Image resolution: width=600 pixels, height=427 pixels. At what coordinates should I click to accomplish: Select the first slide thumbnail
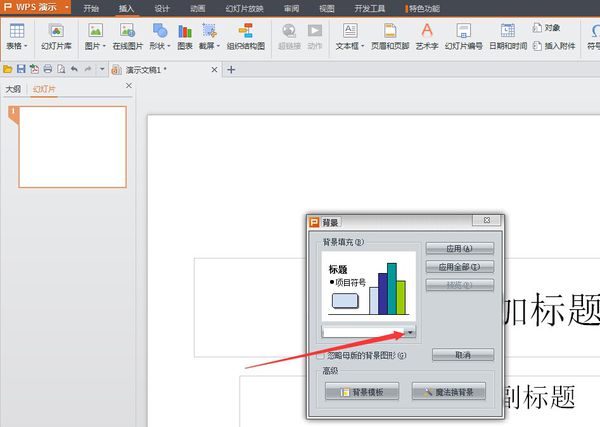tap(72, 146)
